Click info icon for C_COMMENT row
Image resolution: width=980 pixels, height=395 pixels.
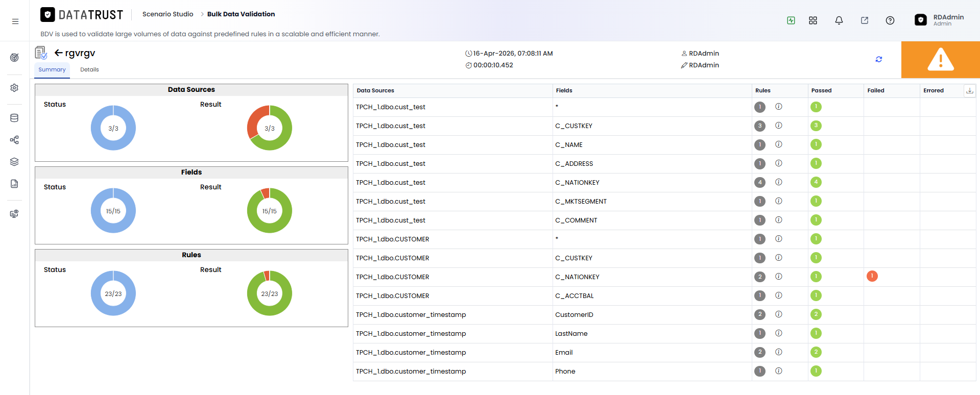pos(779,220)
